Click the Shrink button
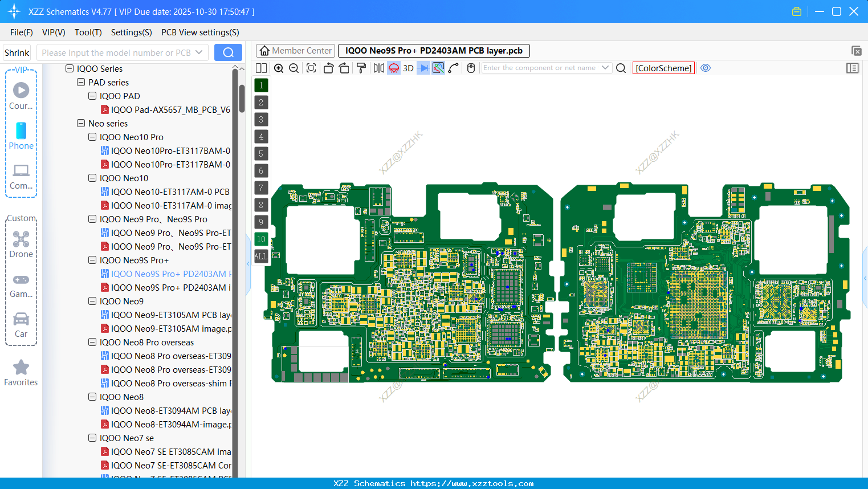This screenshot has height=489, width=868. pos(17,52)
